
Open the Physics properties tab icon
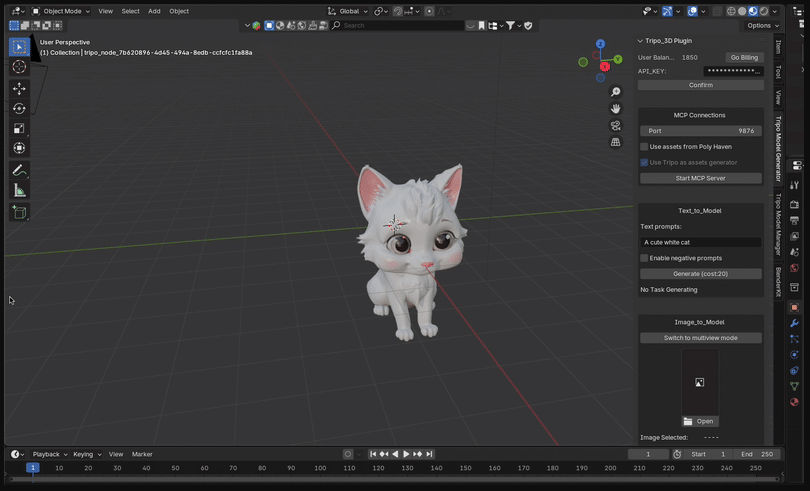pos(795,355)
